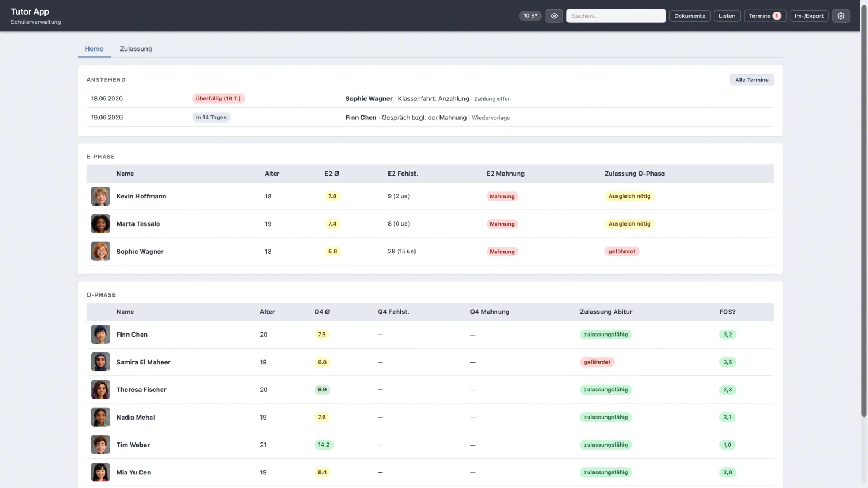Image resolution: width=868 pixels, height=488 pixels.
Task: Click Sophie Wagner's avatar in E-Phase
Action: [x=100, y=252]
